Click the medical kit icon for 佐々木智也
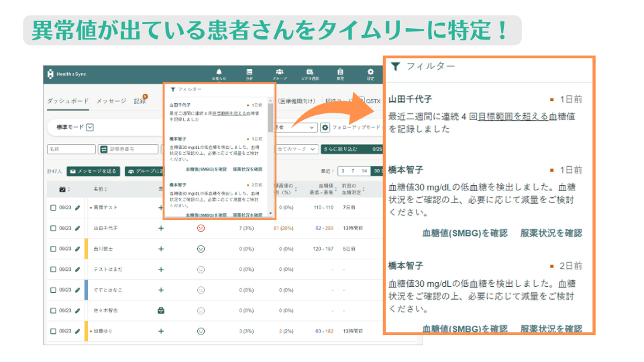 pyautogui.click(x=161, y=310)
